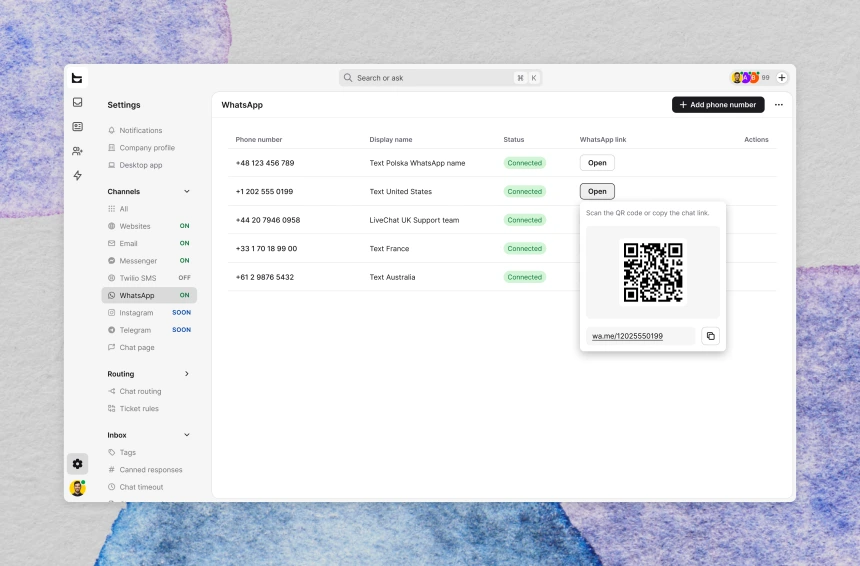Click phone number +61 2 9876 5432

pos(264,277)
